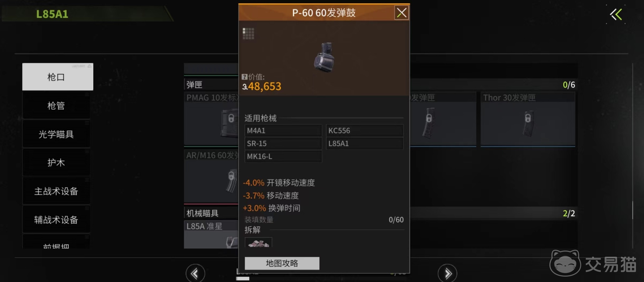
Task: Select the 辅战术设备 category
Action: [x=56, y=220]
